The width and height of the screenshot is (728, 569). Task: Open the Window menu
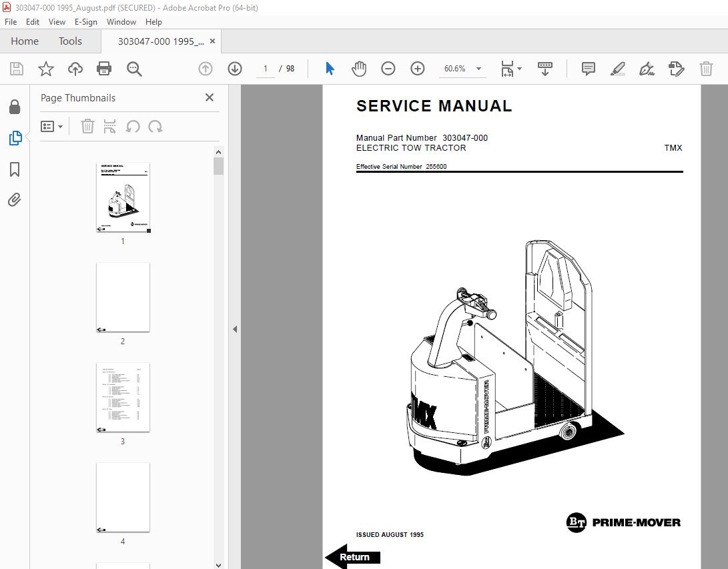pyautogui.click(x=121, y=22)
